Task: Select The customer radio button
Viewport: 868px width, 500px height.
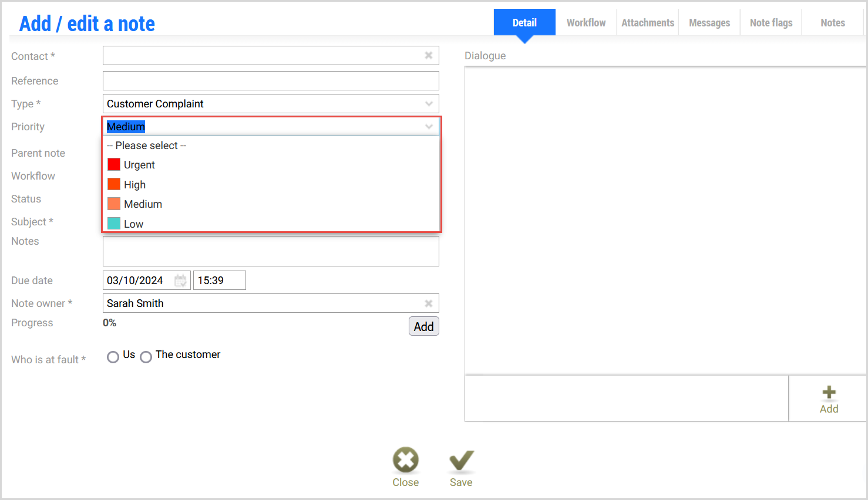Action: point(146,357)
